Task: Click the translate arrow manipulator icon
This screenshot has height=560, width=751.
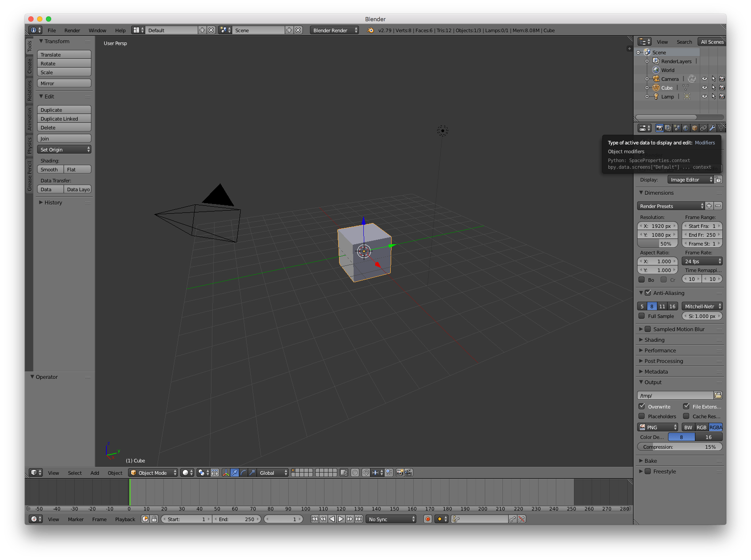Action: (x=235, y=473)
